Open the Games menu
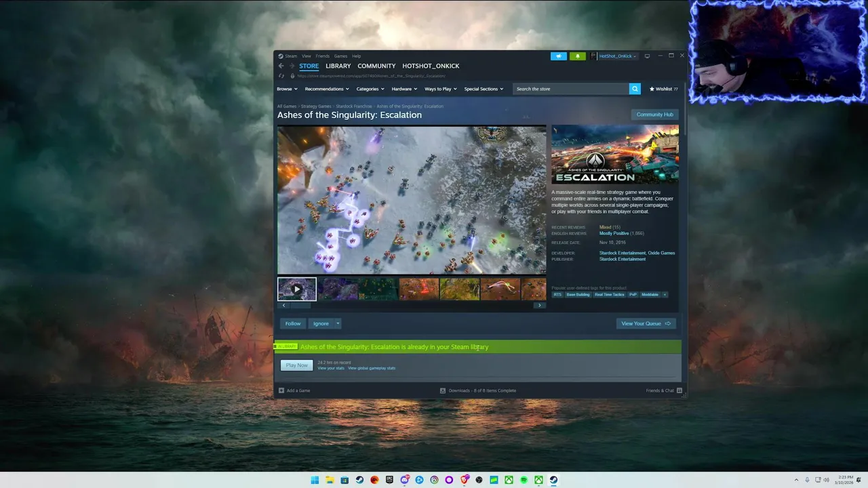 point(340,56)
